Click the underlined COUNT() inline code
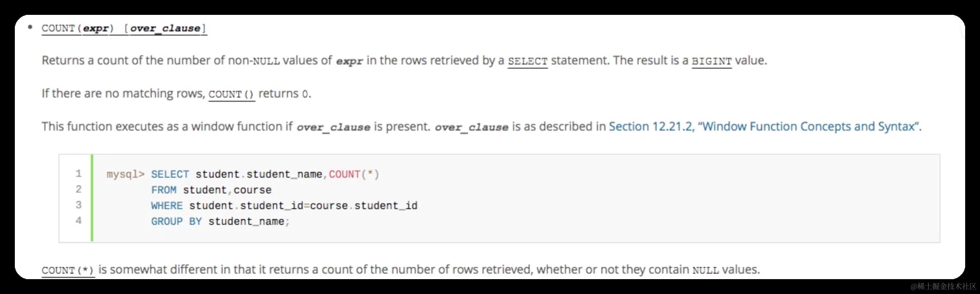Screen dimensions: 980x294 point(231,94)
